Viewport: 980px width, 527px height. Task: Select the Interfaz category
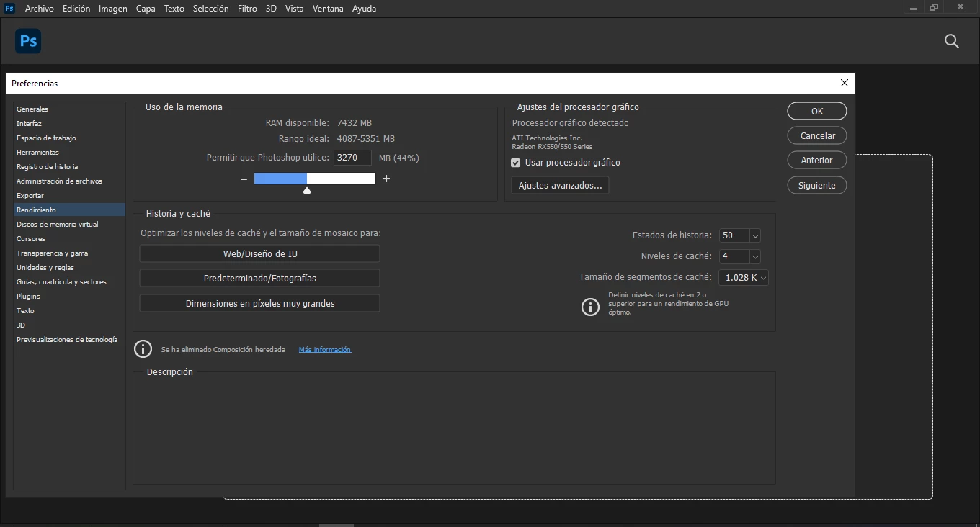tap(69, 124)
